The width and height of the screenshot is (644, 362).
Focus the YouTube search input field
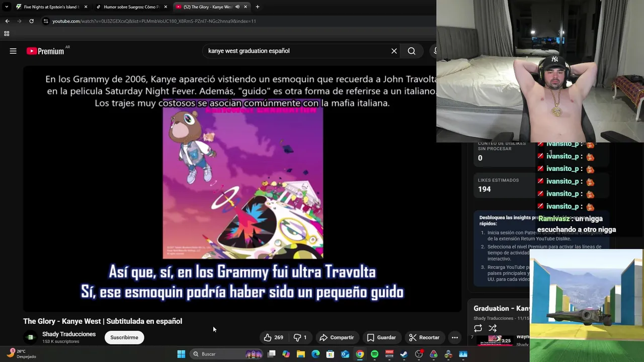(x=297, y=51)
